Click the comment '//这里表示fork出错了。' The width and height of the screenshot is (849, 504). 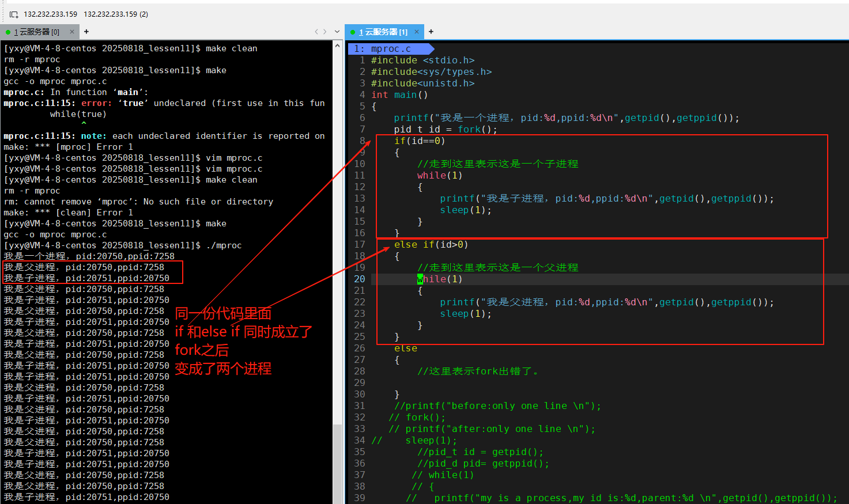click(x=478, y=372)
